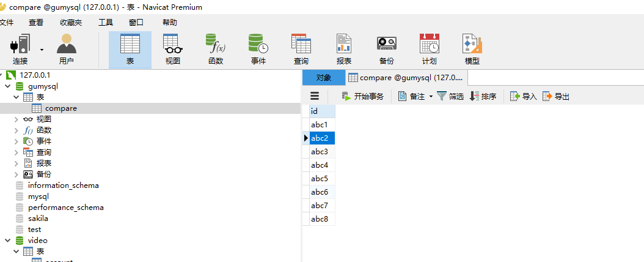Expand the 函数 node under gumysql
This screenshot has height=262, width=644.
click(x=16, y=130)
